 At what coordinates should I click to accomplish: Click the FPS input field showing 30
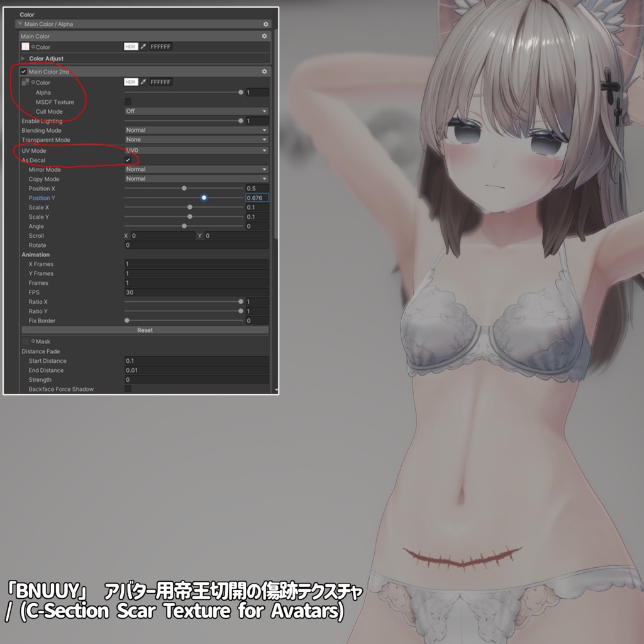click(195, 292)
